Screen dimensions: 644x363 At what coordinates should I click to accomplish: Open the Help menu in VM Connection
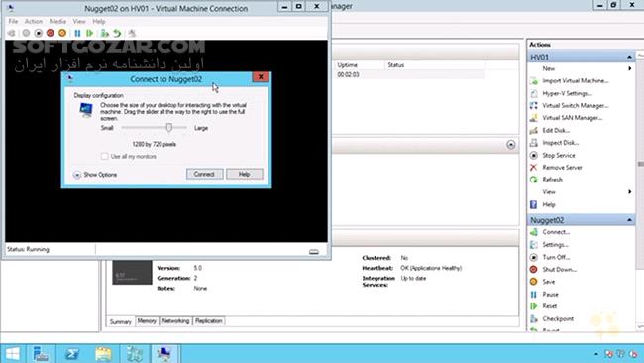tap(98, 21)
